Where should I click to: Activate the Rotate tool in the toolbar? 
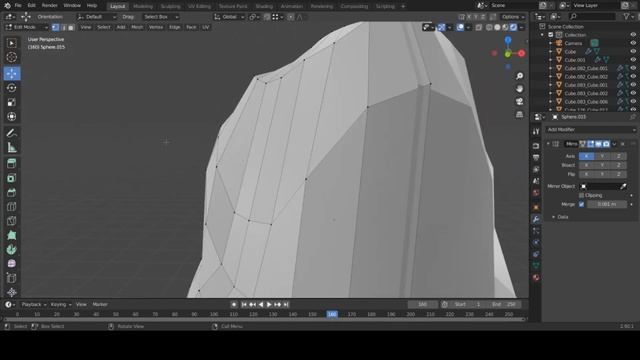coord(11,88)
